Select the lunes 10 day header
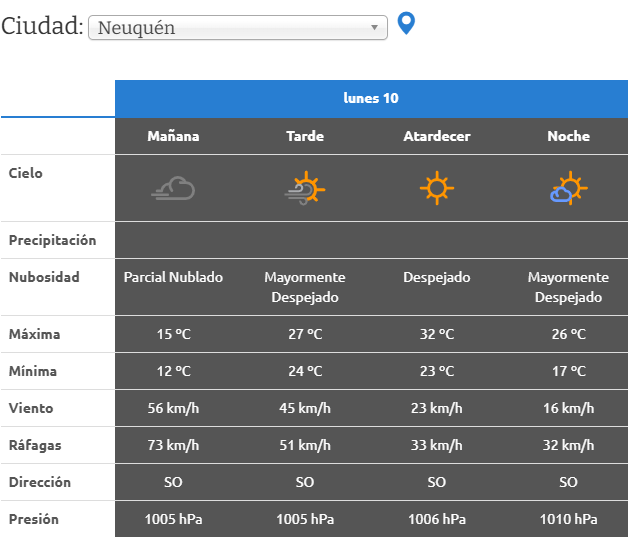Screen dimensions: 628x537 click(371, 98)
